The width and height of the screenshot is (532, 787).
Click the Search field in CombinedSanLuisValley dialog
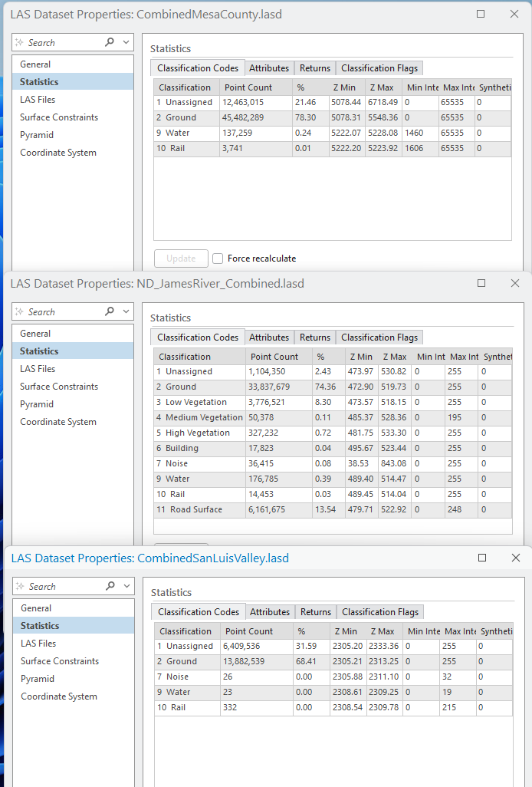[x=61, y=587]
